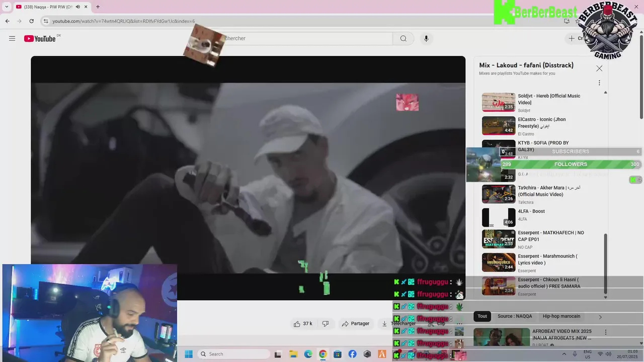Open File Explorer from the taskbar
The width and height of the screenshot is (644, 362).
[293, 354]
